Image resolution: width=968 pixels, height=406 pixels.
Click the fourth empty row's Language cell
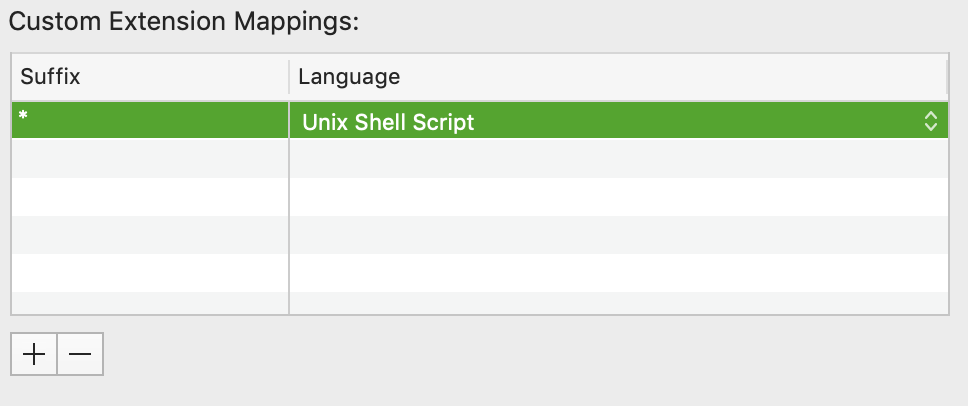[x=618, y=272]
